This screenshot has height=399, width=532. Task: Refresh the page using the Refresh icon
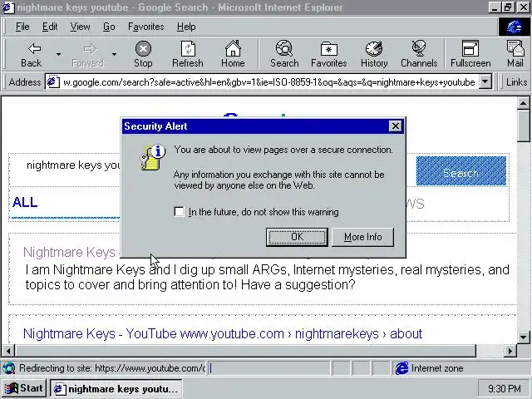[x=188, y=54]
